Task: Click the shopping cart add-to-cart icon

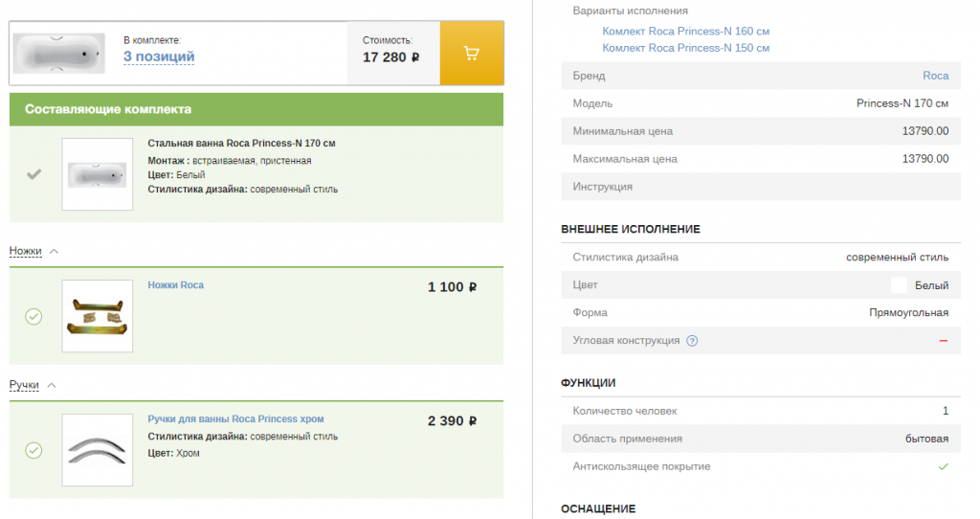Action: click(x=471, y=54)
